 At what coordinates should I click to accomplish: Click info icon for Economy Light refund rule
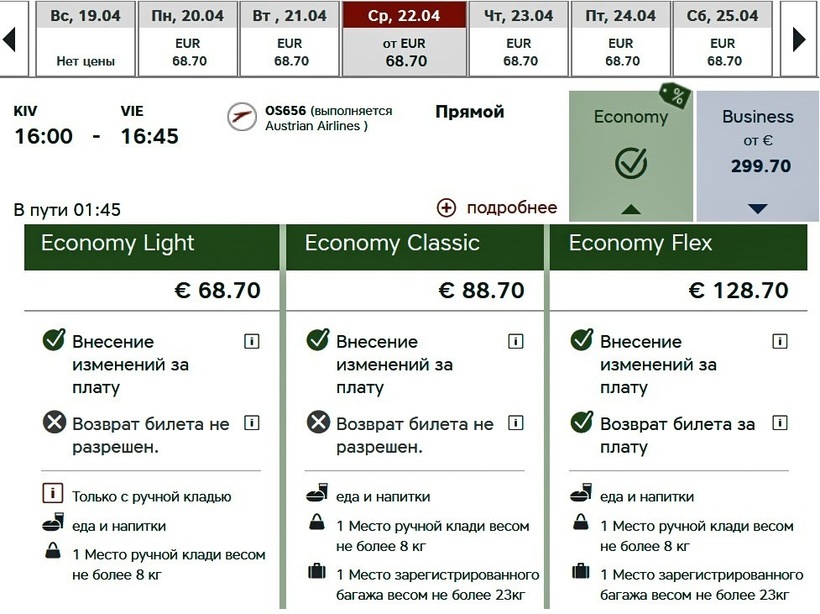point(251,423)
